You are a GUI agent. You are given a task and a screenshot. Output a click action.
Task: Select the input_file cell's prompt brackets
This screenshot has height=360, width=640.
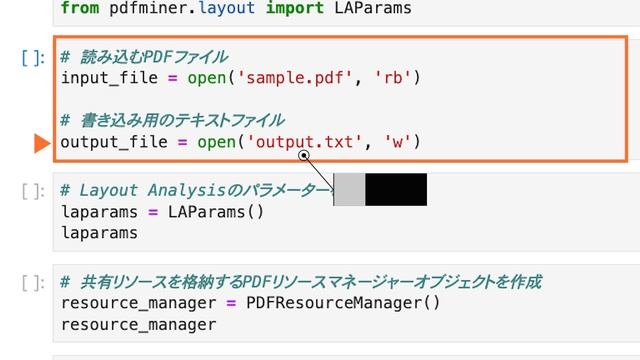[x=33, y=58]
